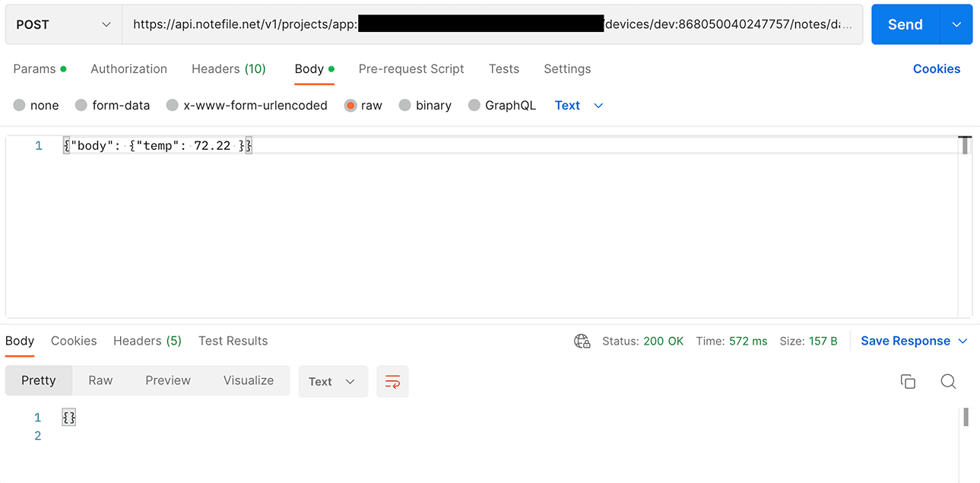Open the Cookies link
Viewport: 980px width, 483px height.
tap(937, 68)
